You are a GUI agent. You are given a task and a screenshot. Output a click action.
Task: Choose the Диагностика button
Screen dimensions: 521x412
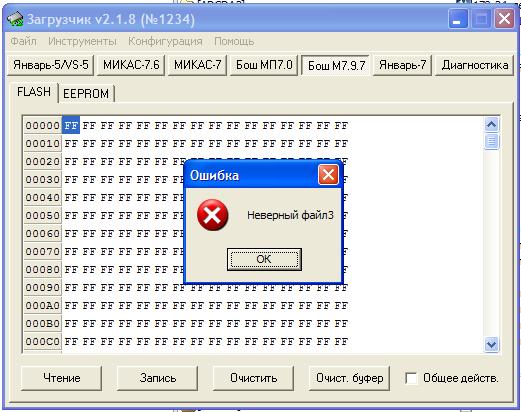point(475,65)
